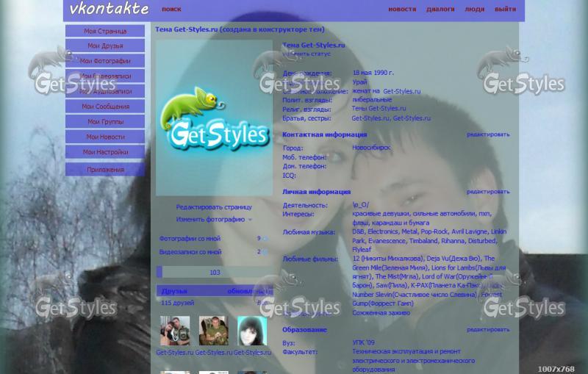Open Мои Друзья in the sidebar
Image resolution: width=588 pixels, height=374 pixels.
coord(105,46)
